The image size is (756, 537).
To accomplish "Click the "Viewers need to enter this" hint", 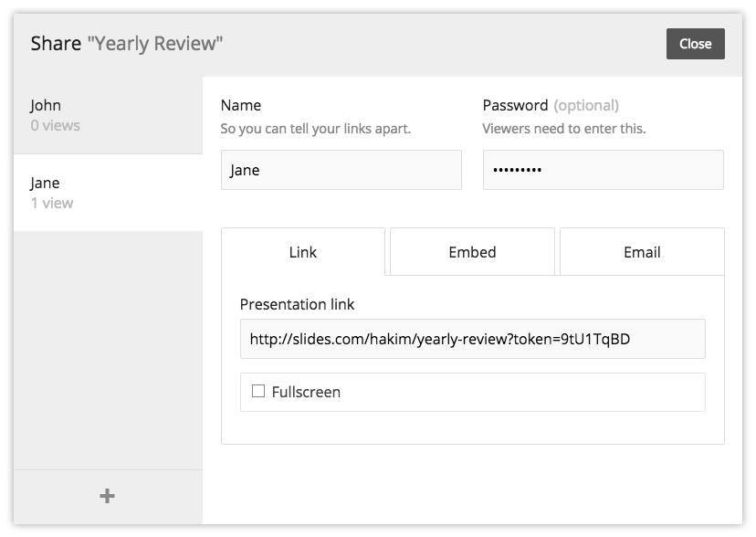I will point(563,129).
